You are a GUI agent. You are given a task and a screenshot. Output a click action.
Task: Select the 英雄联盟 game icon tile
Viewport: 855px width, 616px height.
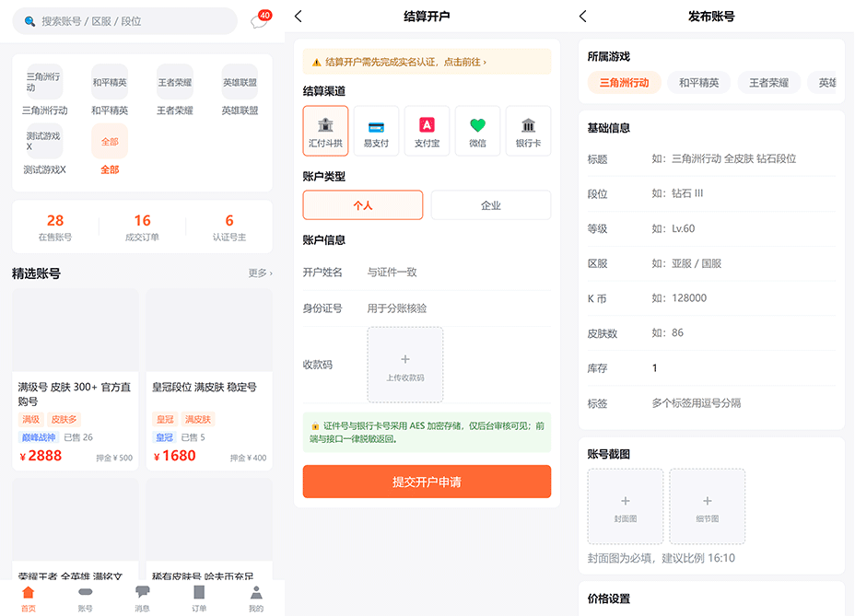[240, 82]
